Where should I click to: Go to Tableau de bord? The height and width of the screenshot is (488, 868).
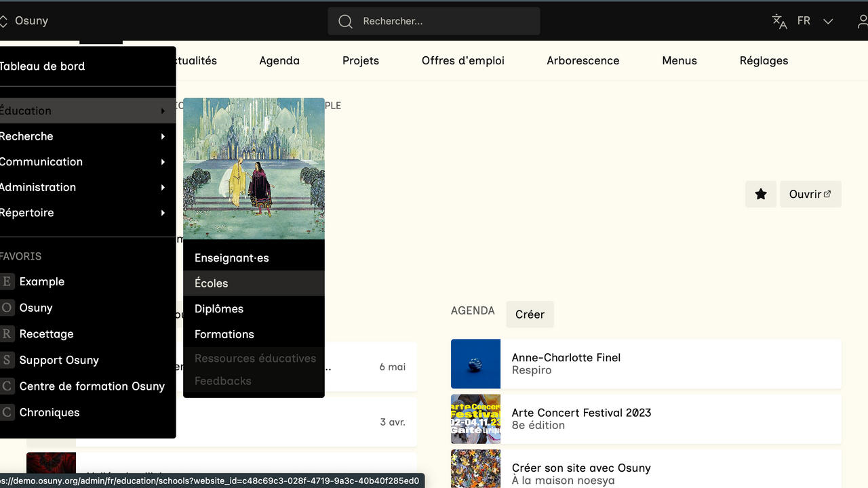(42, 66)
